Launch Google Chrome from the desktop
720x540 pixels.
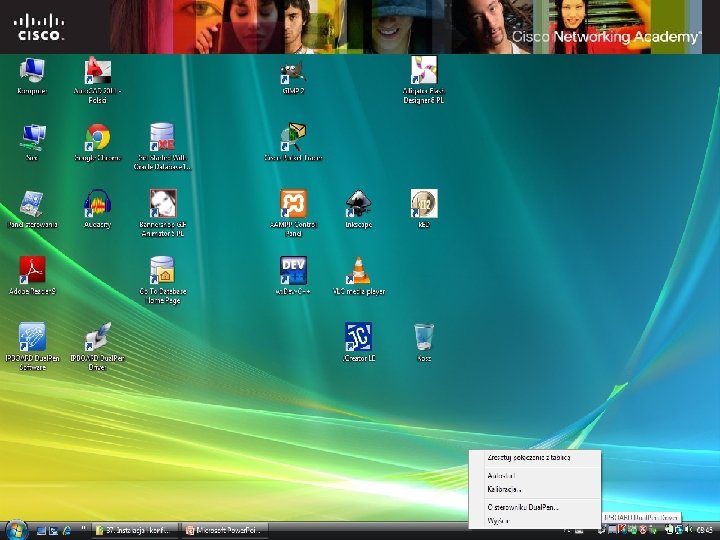(x=97, y=137)
